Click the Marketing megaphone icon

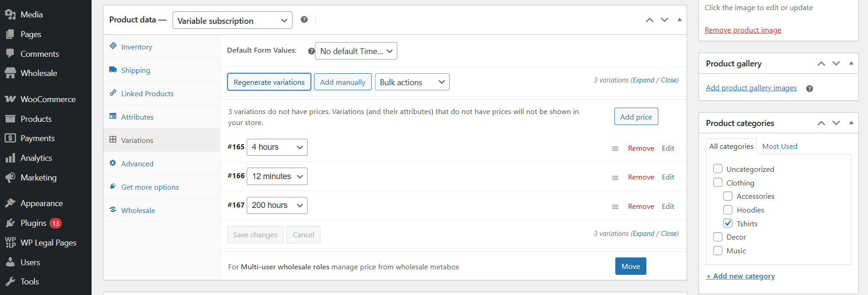[10, 178]
